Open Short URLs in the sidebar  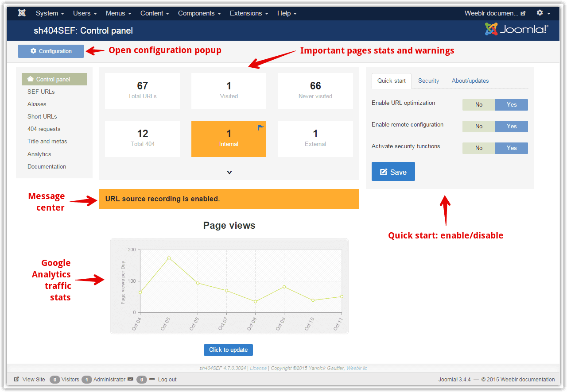coord(42,116)
